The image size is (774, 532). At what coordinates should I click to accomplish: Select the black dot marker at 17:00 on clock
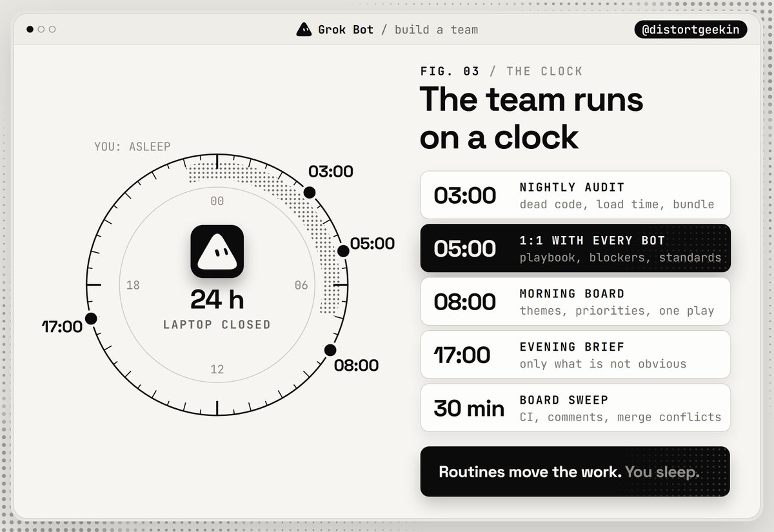tap(91, 318)
